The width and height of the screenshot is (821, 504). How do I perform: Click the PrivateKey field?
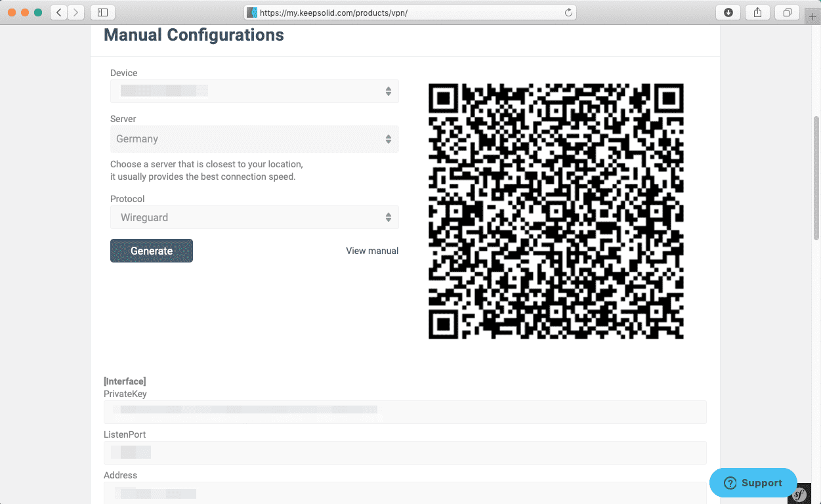[404, 411]
